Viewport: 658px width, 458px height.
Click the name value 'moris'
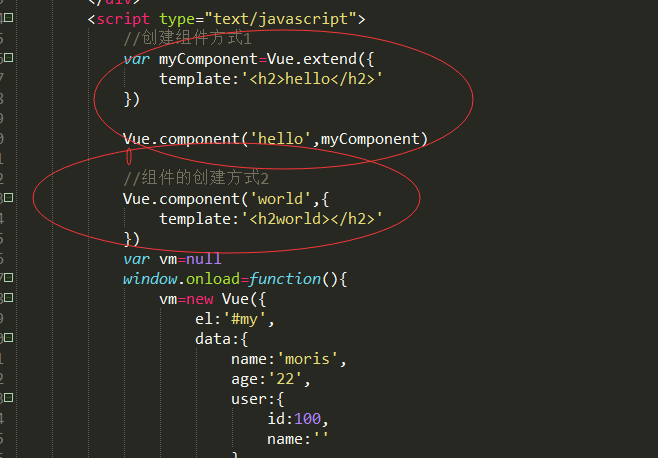307,359
